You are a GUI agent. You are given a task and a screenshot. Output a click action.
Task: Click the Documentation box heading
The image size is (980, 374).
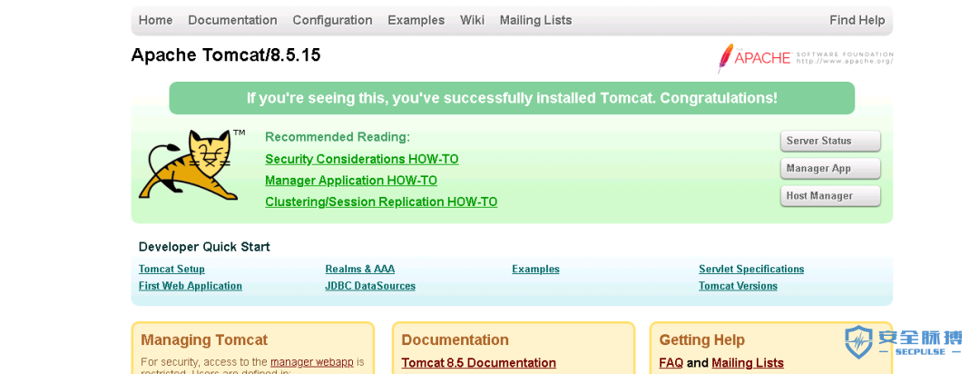[x=455, y=340]
